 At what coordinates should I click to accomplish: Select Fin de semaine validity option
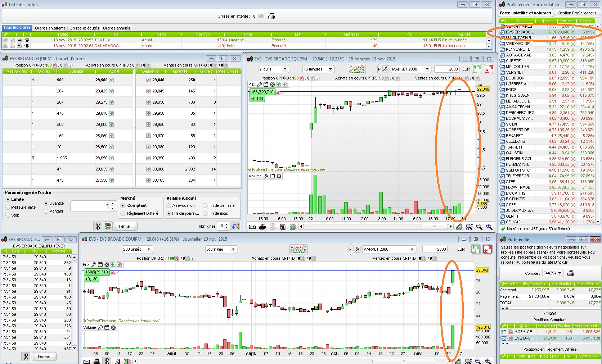tap(205, 205)
